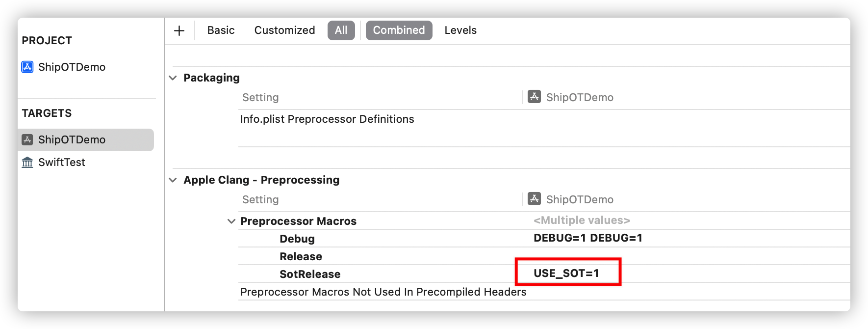Click the Multiple values field

(582, 220)
